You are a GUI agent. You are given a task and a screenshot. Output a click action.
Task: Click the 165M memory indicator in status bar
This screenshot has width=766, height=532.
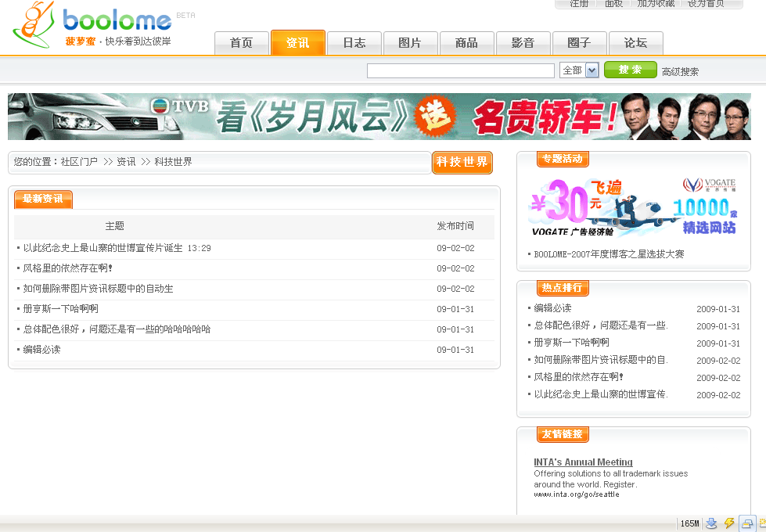(x=689, y=523)
